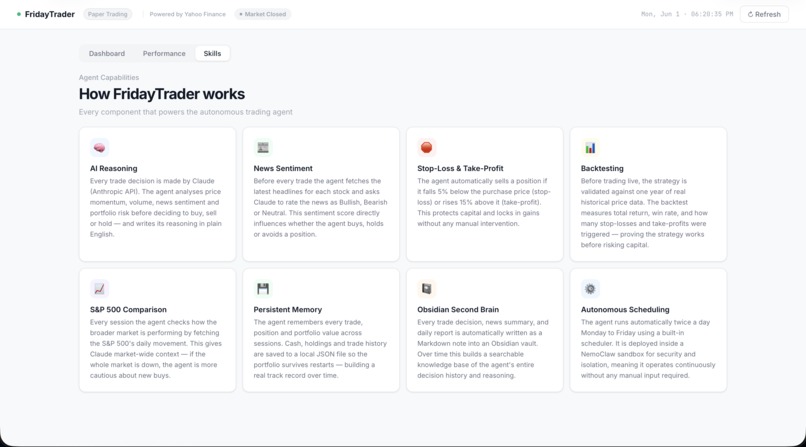Click the Stop-Loss & Take-Profit title

point(460,169)
